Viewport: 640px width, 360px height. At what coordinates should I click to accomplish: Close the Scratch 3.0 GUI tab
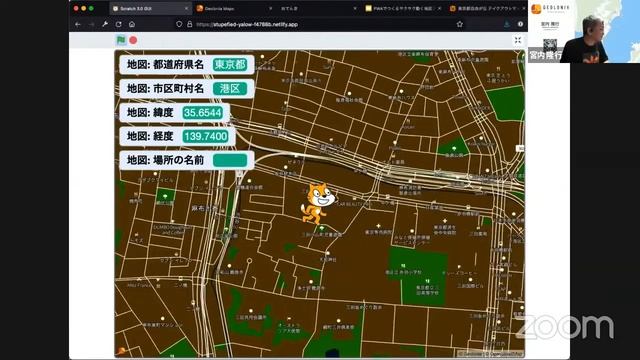pos(186,8)
